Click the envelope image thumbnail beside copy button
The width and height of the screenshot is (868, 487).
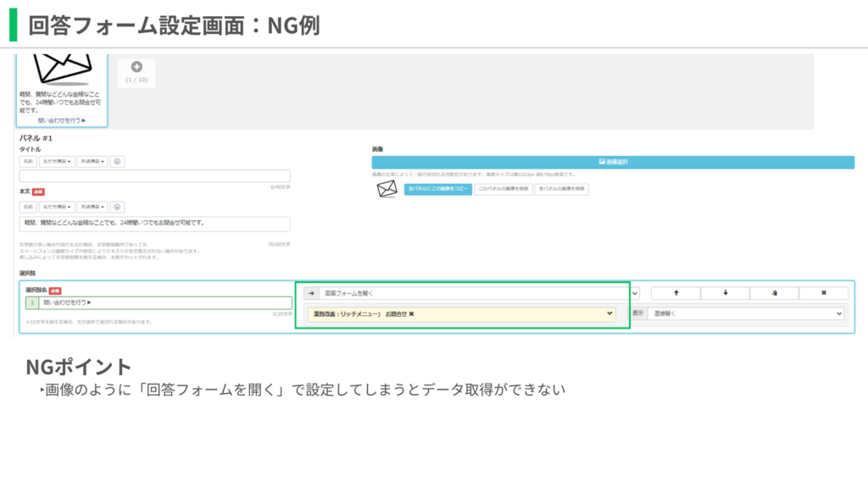pyautogui.click(x=387, y=190)
